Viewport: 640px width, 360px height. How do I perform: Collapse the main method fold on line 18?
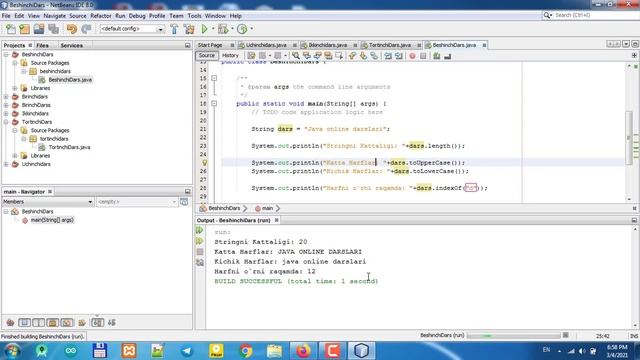[x=214, y=104]
